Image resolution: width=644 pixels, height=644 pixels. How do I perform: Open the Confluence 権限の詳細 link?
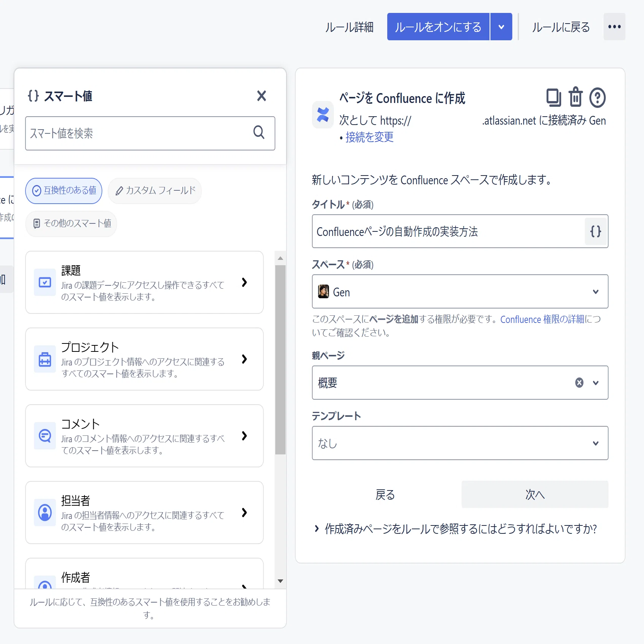[542, 319]
